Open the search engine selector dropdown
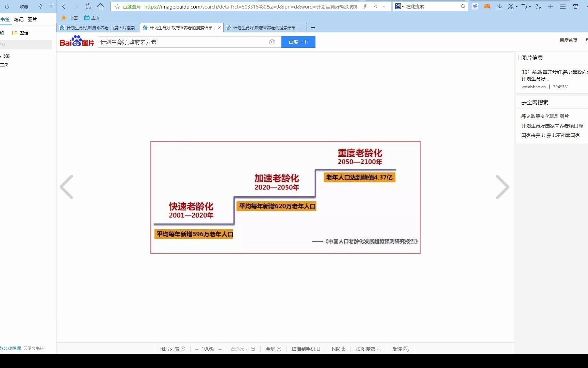This screenshot has width=588, height=368. [399, 6]
